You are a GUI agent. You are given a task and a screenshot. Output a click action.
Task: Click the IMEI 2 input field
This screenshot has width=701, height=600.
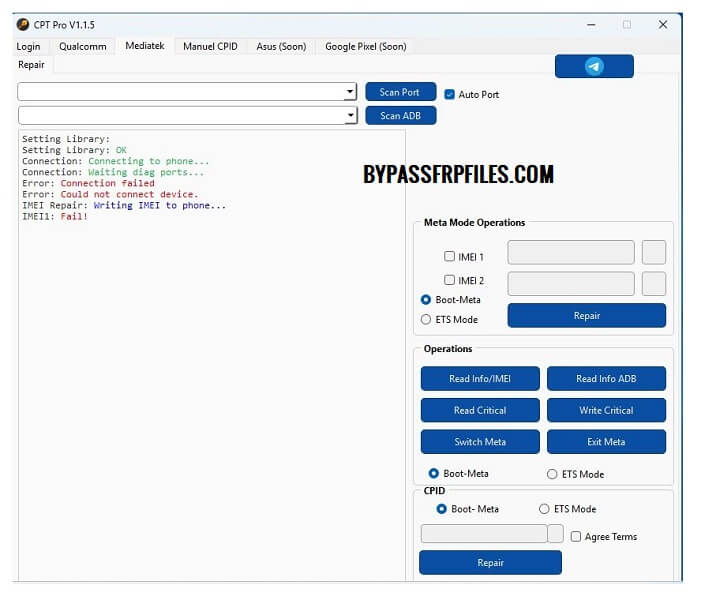point(571,283)
